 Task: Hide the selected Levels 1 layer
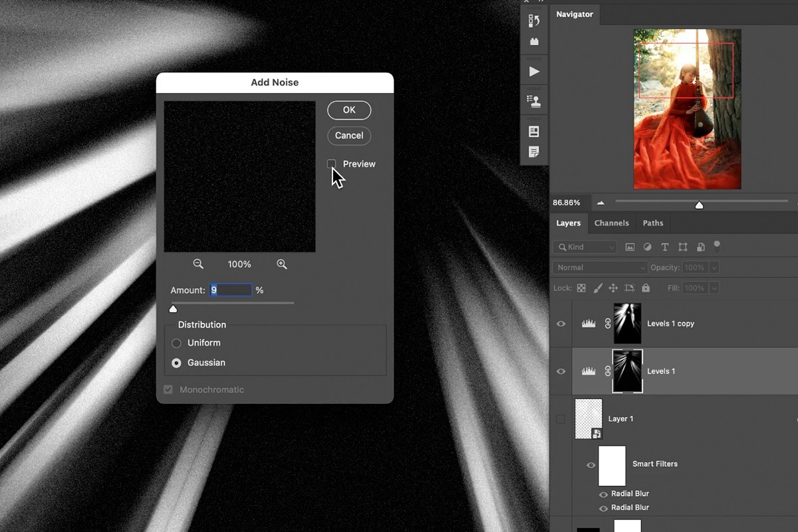click(x=561, y=371)
